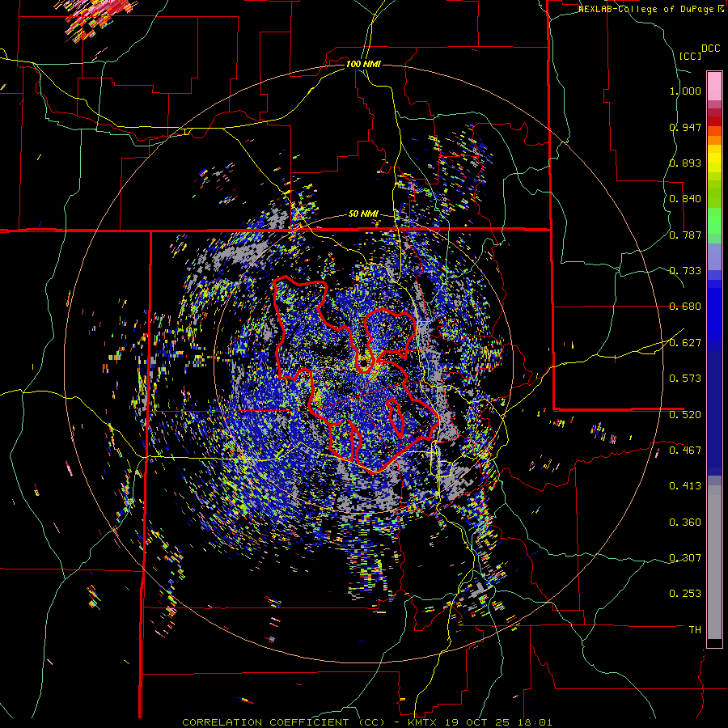728x728 pixels.
Task: Click the 50 NMI range ring label
Action: [363, 214]
